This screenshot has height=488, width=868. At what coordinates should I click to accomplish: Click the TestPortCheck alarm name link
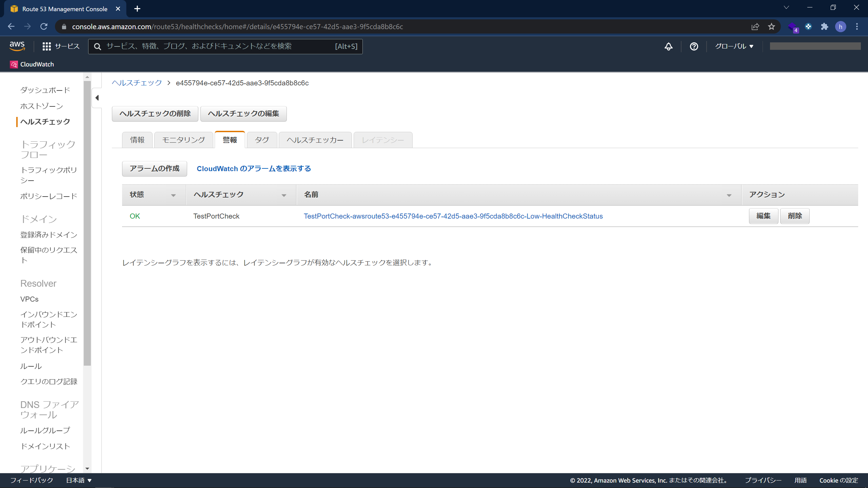tap(453, 216)
